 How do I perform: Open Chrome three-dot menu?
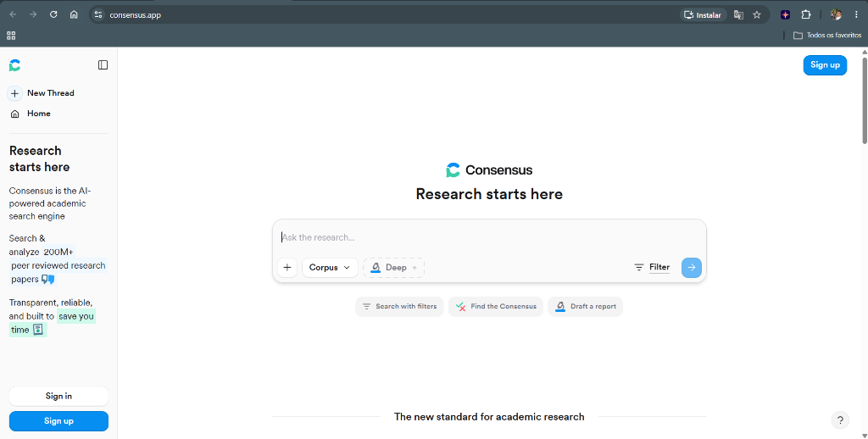click(x=856, y=15)
